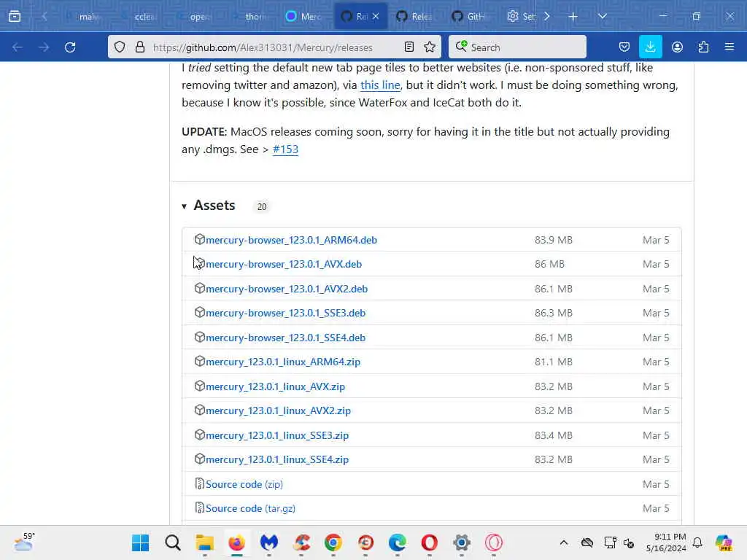Open the notifications bell

(697, 542)
